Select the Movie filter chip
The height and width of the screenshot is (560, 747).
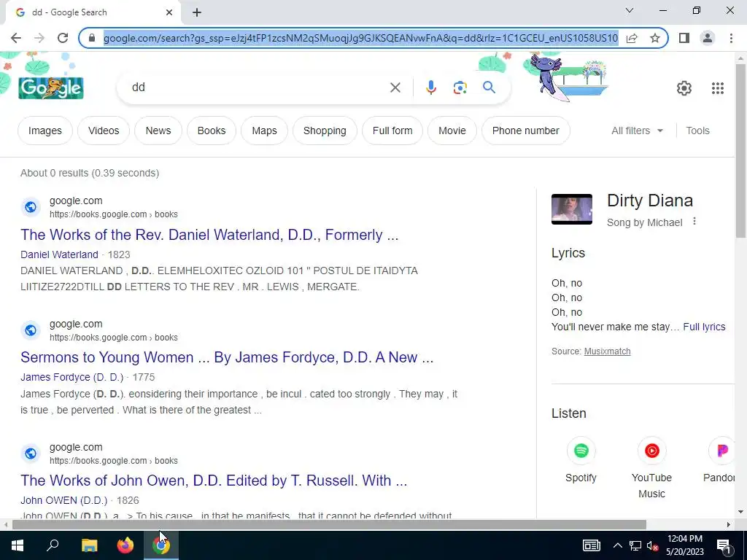(x=452, y=131)
